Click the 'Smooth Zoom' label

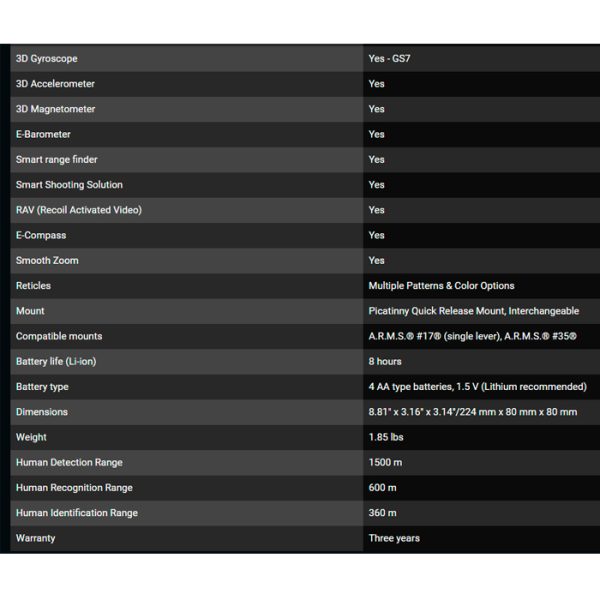coord(47,261)
